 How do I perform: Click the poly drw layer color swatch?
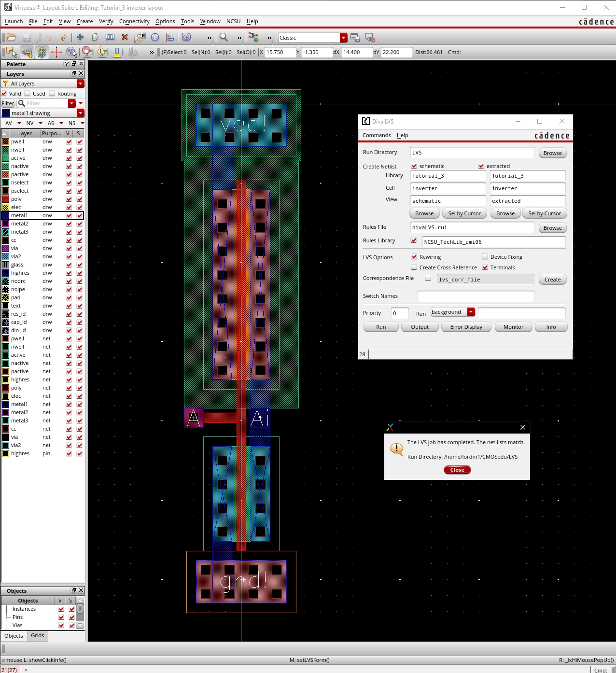point(6,199)
